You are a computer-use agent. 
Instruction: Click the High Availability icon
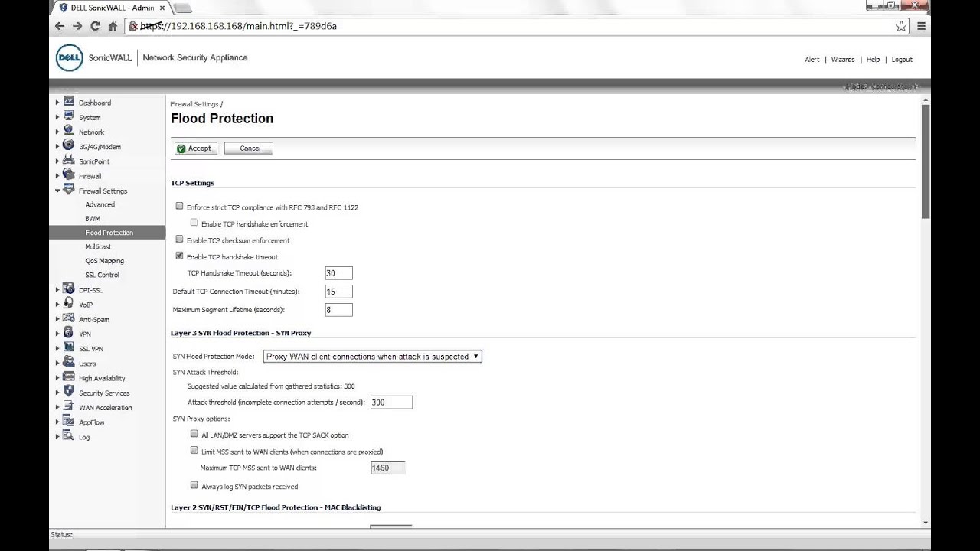click(x=69, y=377)
